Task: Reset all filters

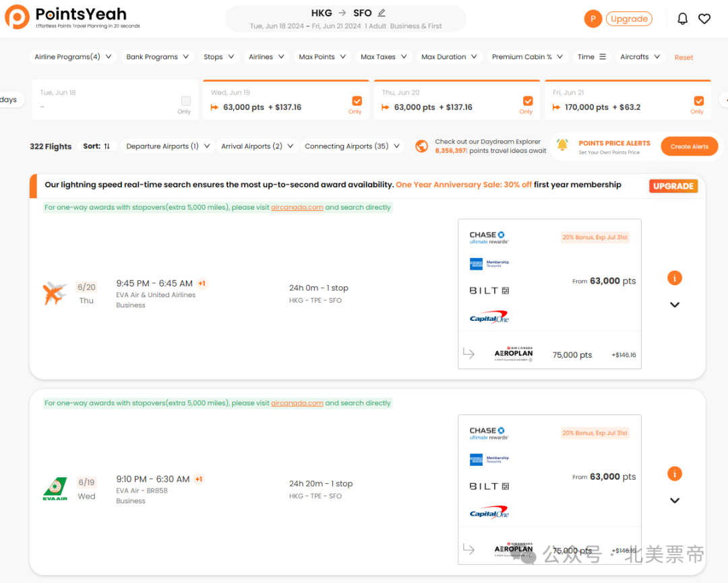Action: point(684,57)
